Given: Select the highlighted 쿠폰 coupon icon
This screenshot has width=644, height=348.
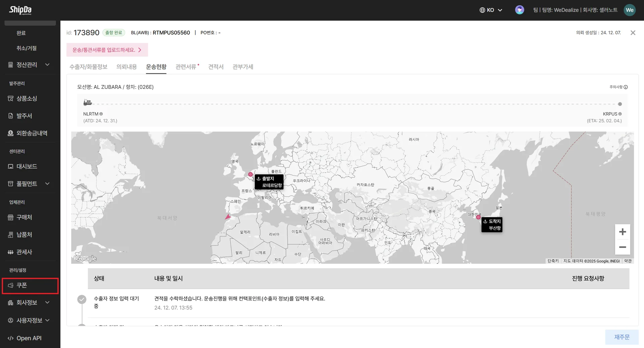Looking at the screenshot, I should pyautogui.click(x=11, y=285).
